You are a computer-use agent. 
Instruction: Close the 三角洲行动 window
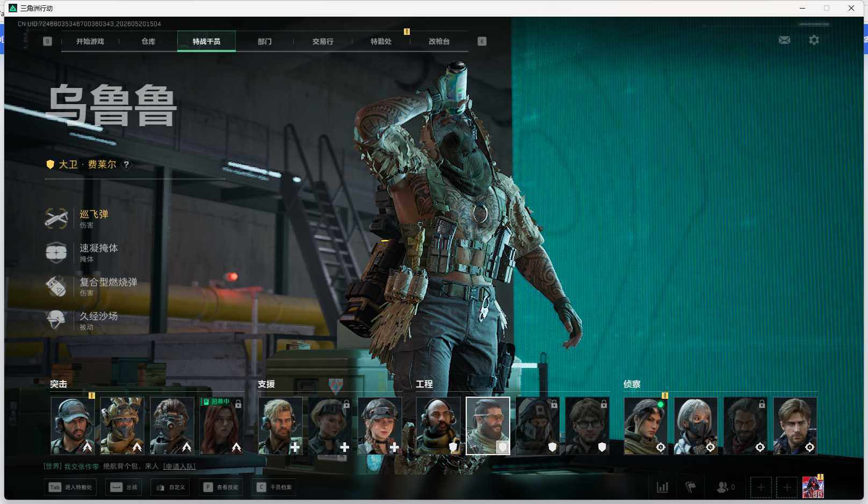(x=851, y=8)
